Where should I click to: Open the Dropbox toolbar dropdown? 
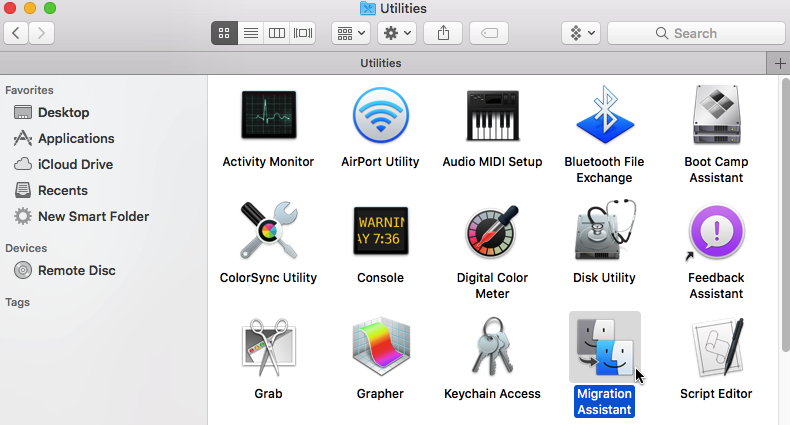(581, 33)
